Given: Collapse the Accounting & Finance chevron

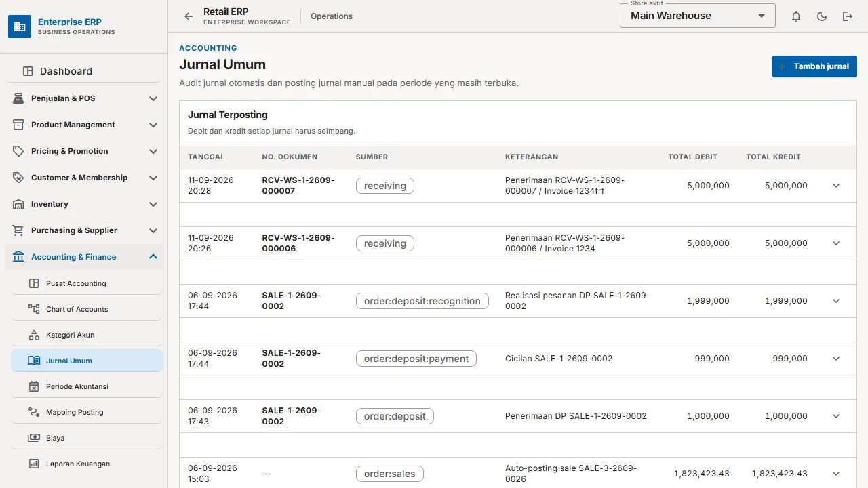Looking at the screenshot, I should click(153, 257).
